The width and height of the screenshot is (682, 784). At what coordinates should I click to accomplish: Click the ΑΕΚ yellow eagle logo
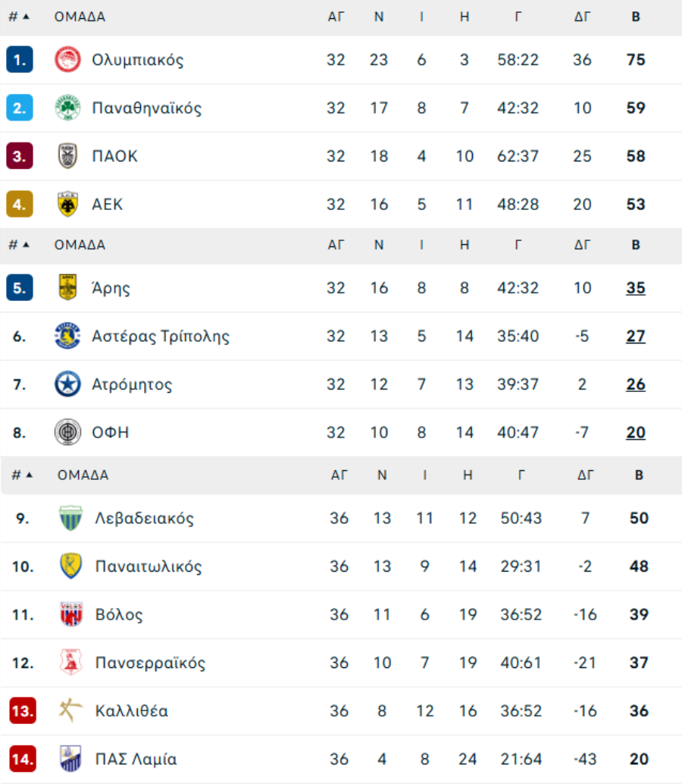click(x=67, y=204)
